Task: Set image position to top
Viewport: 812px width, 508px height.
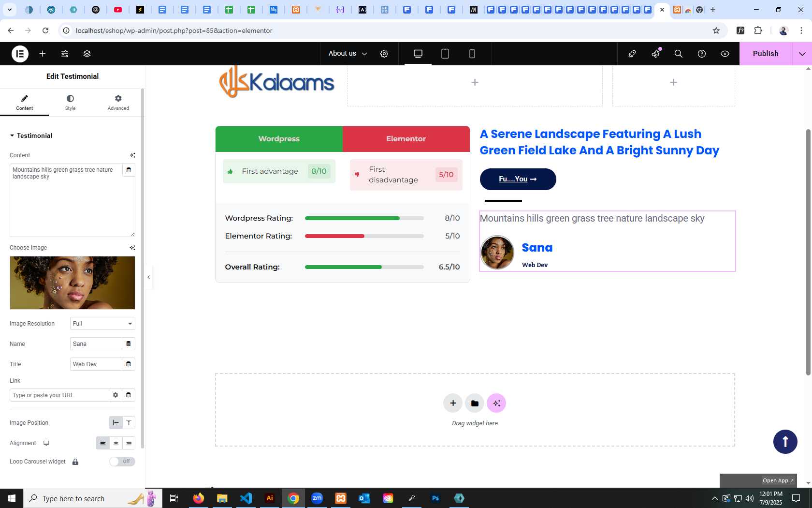Action: point(129,423)
